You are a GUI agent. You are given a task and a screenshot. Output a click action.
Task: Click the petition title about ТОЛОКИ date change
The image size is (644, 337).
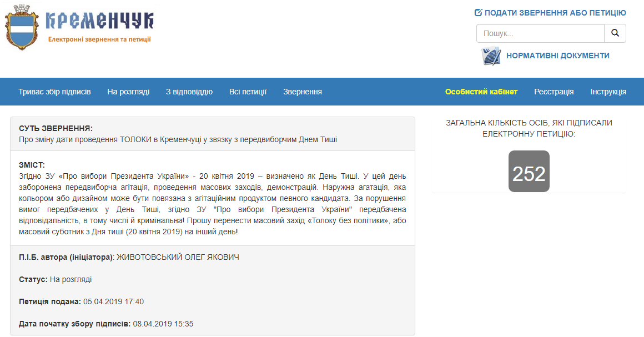178,139
